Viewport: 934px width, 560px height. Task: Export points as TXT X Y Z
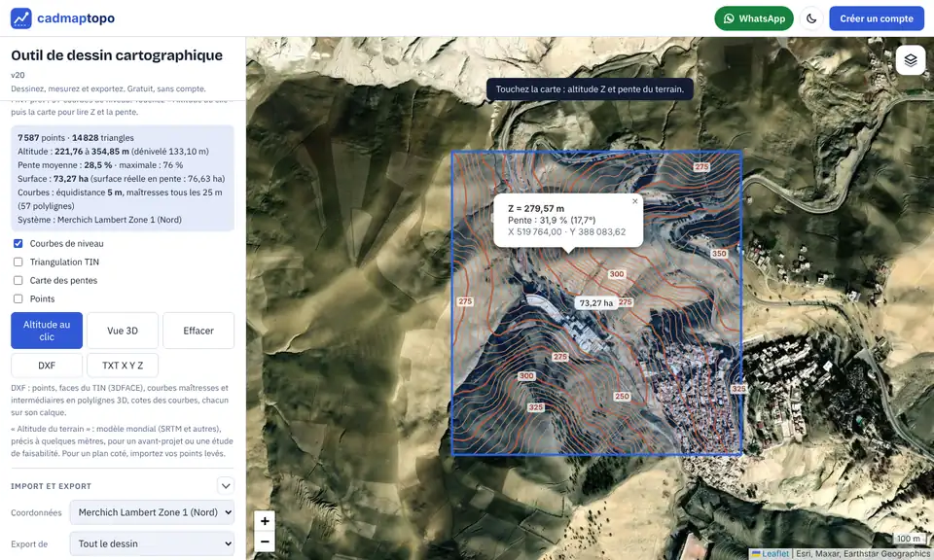pyautogui.click(x=123, y=366)
